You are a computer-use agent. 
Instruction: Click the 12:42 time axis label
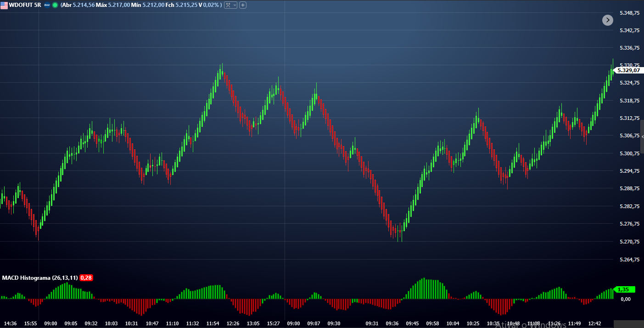pyautogui.click(x=595, y=323)
